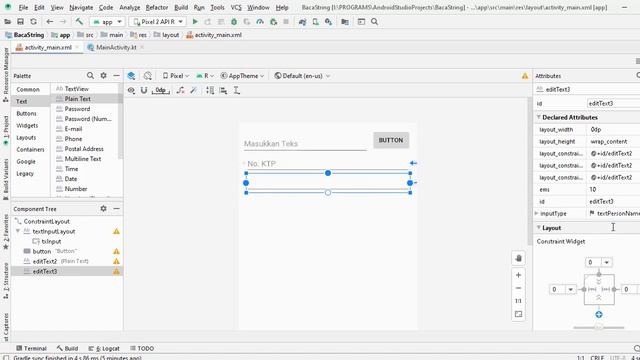
Task: Click the Guidelines icon
Action: click(x=237, y=90)
